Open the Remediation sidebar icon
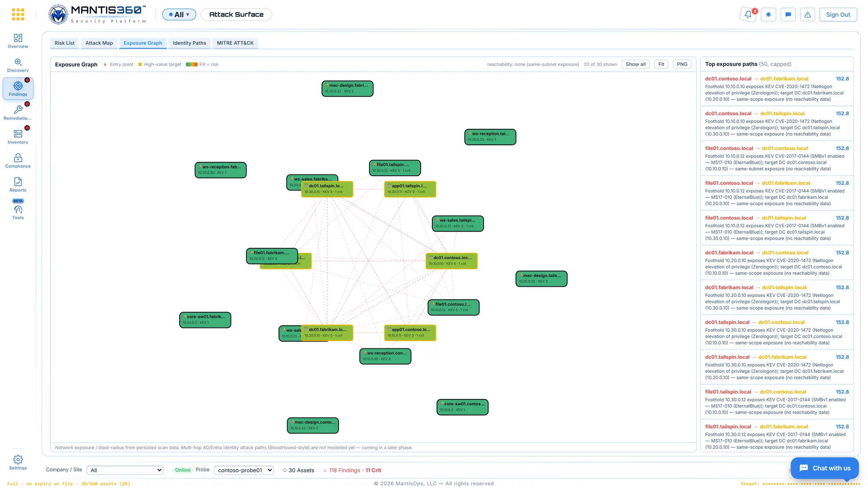Image resolution: width=868 pixels, height=488 pixels. [18, 113]
